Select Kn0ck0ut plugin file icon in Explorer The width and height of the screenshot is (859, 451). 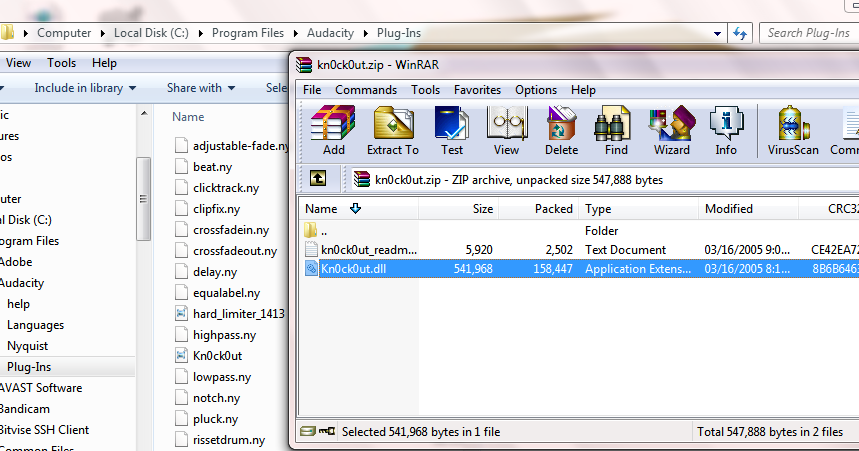(x=181, y=356)
